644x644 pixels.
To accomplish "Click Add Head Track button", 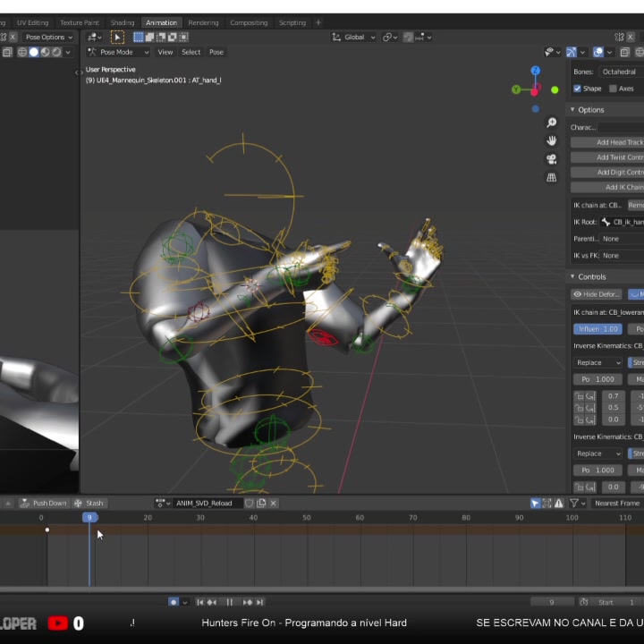I will click(607, 142).
